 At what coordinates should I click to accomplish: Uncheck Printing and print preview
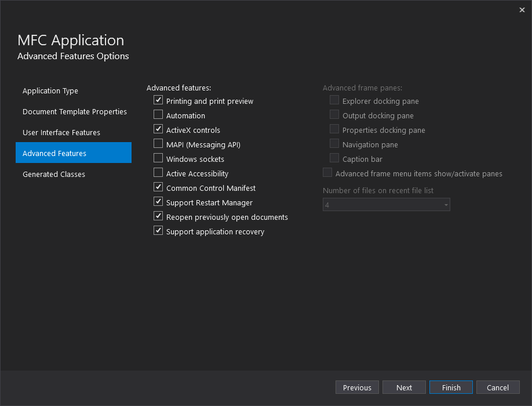[158, 100]
